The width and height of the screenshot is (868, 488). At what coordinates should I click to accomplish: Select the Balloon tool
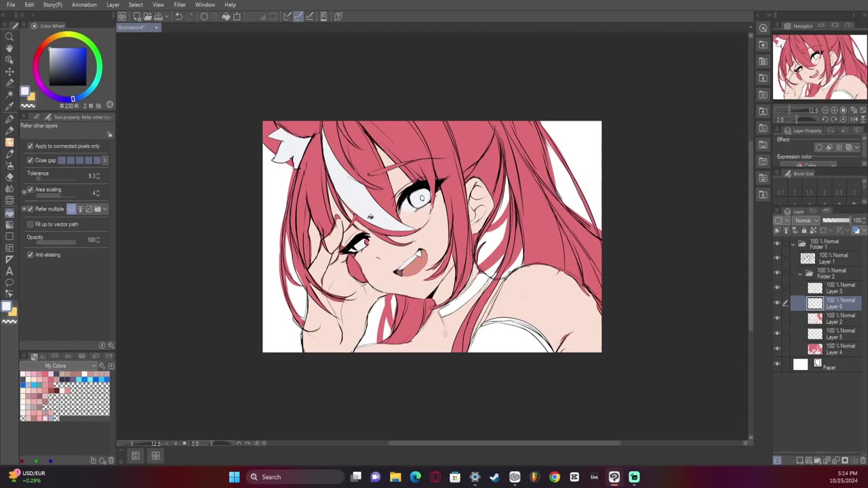click(9, 283)
